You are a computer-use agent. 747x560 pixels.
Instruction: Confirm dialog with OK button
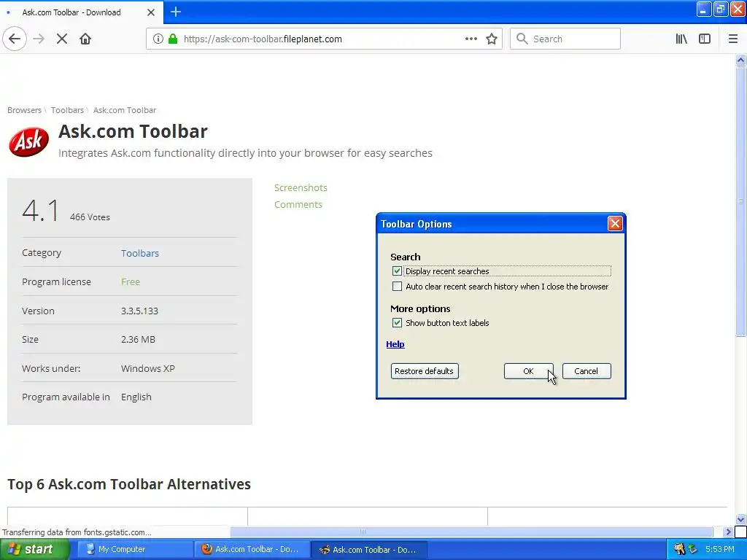(528, 371)
